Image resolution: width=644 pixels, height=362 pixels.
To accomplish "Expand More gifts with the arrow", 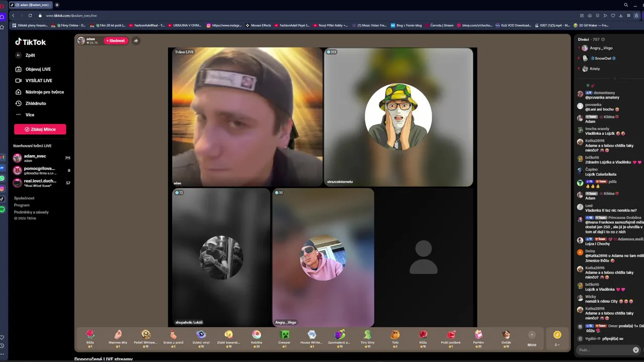I will click(532, 335).
